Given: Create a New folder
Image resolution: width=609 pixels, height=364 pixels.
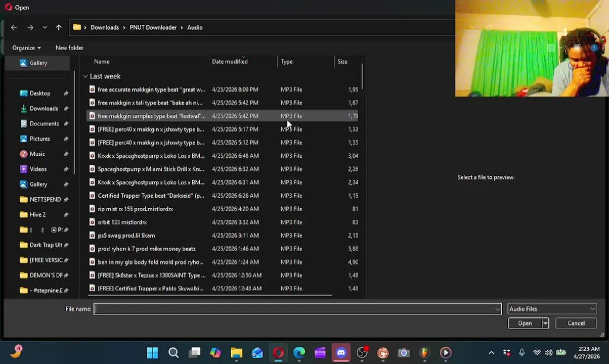Looking at the screenshot, I should 69,48.
